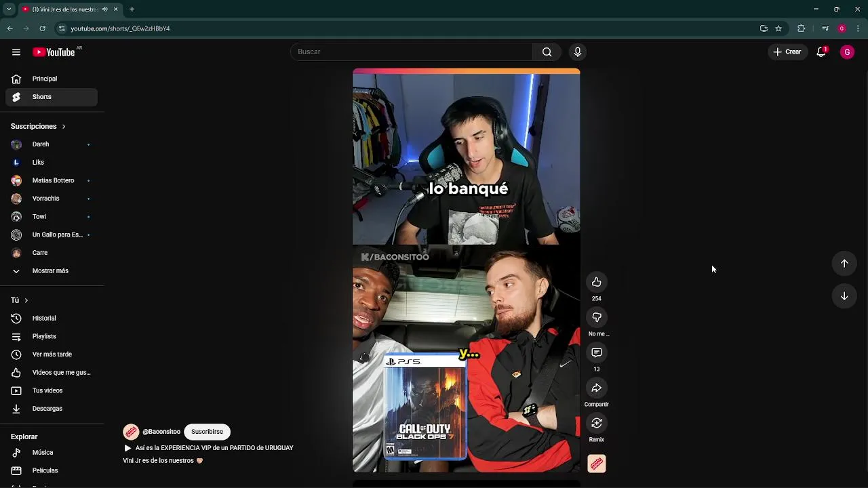
Task: Open Películas under Explorar
Action: tap(52, 470)
